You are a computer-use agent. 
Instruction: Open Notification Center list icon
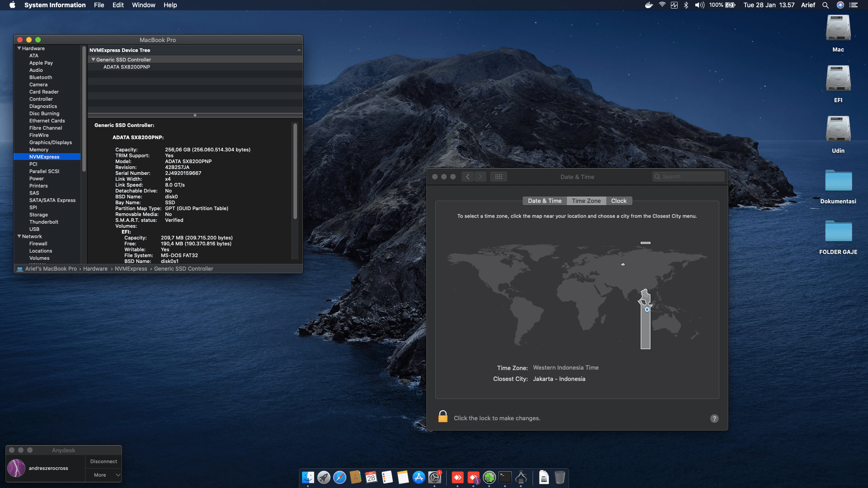tap(854, 5)
